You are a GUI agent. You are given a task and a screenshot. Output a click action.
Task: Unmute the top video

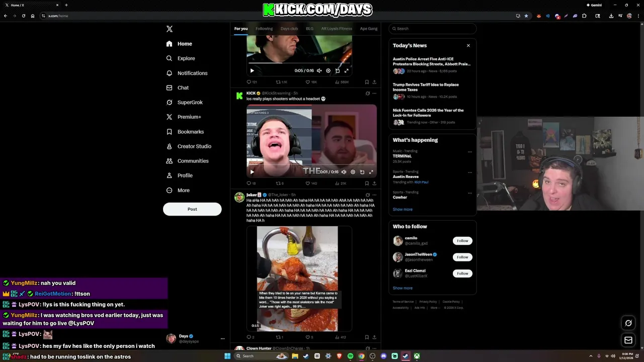(319, 71)
